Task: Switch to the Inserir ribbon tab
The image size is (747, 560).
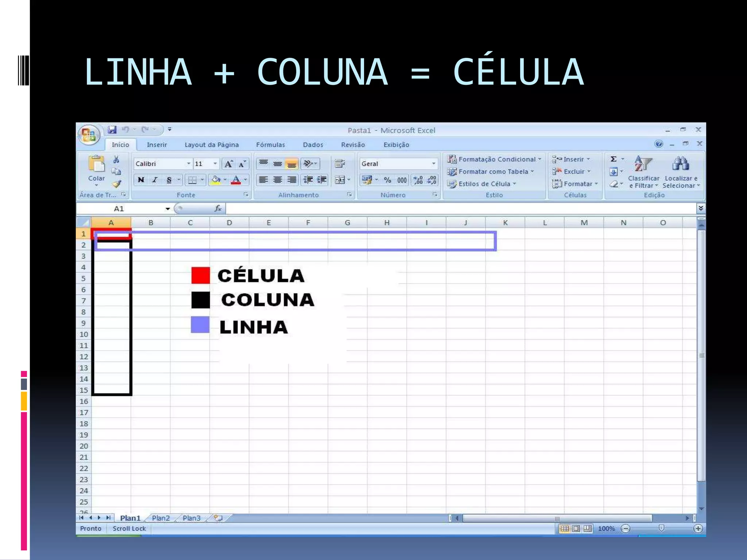Action: point(157,145)
